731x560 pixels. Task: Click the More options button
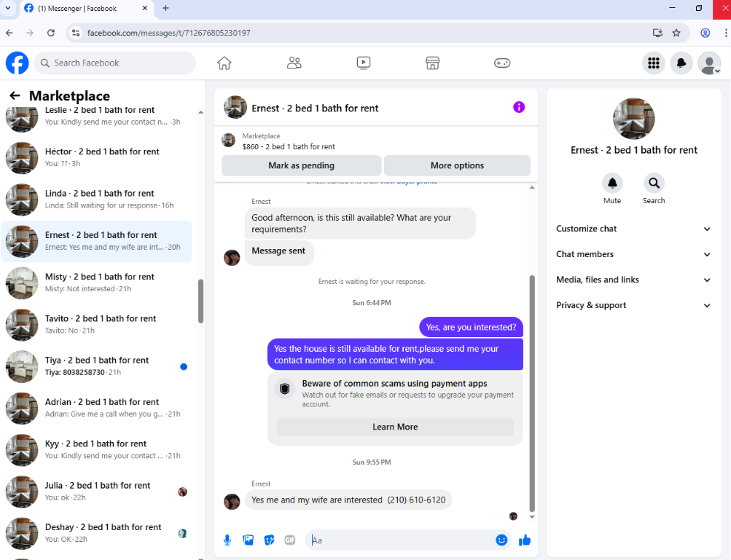click(457, 165)
